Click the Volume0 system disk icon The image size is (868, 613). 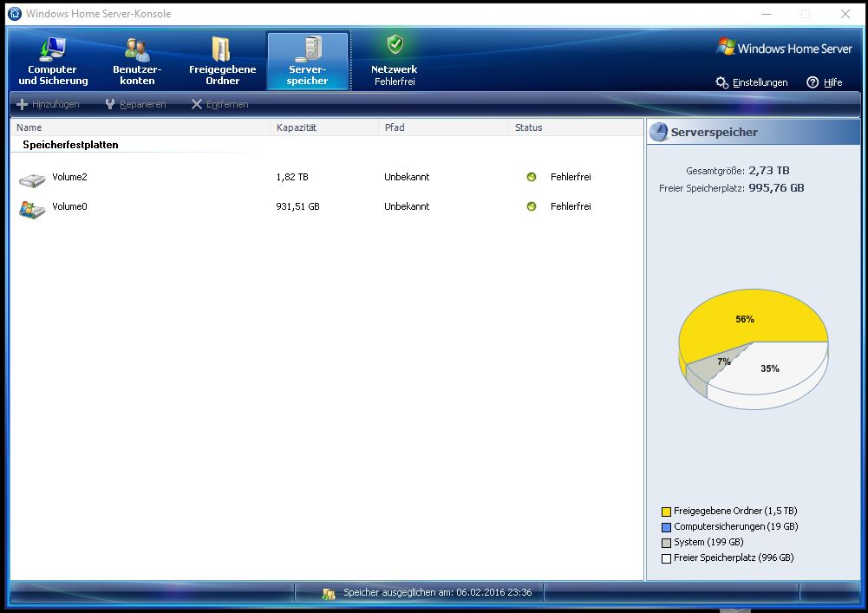[x=32, y=209]
